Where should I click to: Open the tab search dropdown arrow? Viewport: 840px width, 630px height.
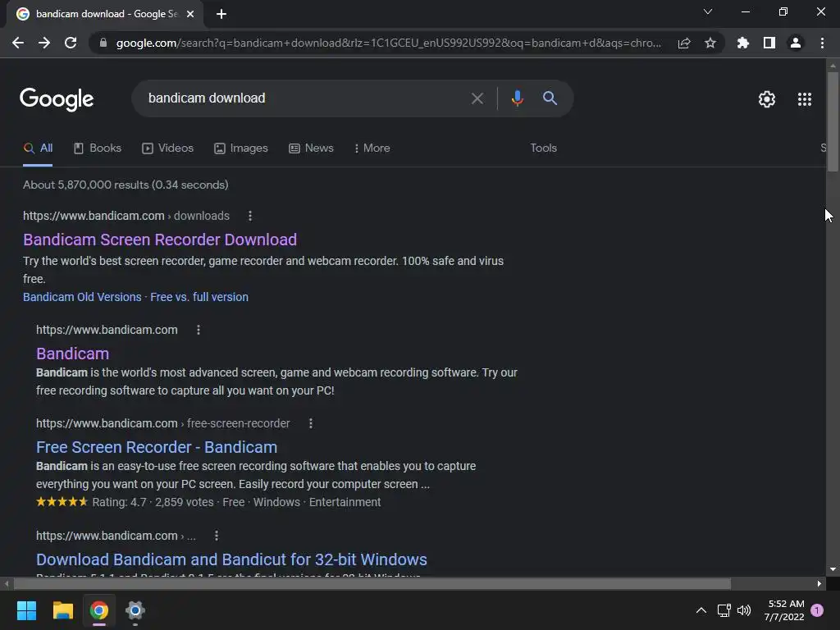pyautogui.click(x=708, y=11)
